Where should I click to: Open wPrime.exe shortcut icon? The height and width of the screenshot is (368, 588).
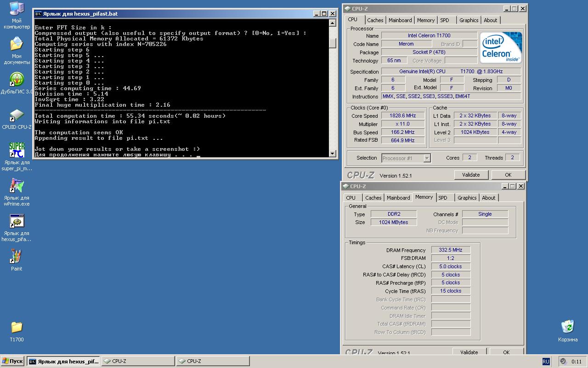tap(17, 192)
